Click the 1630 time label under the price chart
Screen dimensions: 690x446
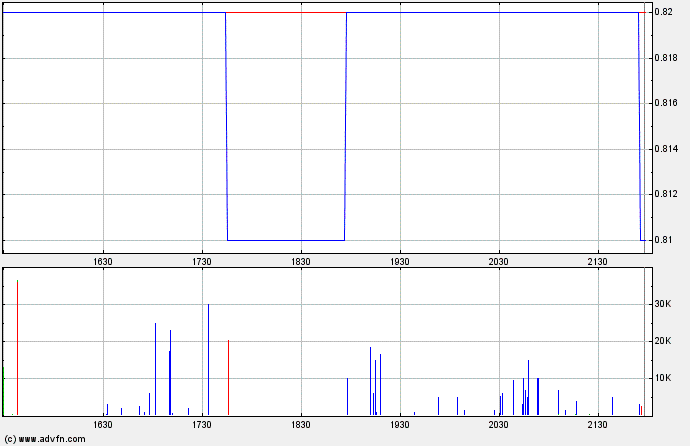(x=103, y=262)
